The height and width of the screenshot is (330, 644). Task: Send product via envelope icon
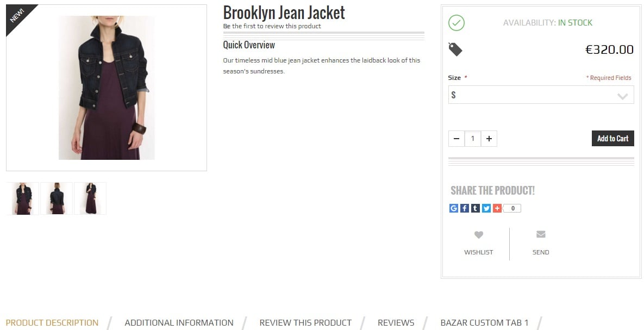(541, 234)
